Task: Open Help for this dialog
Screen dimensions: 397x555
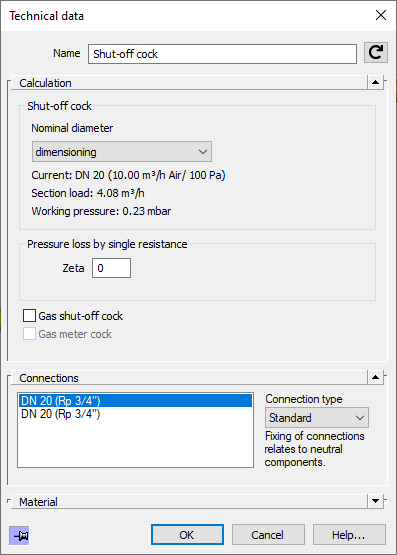Action: coord(349,534)
